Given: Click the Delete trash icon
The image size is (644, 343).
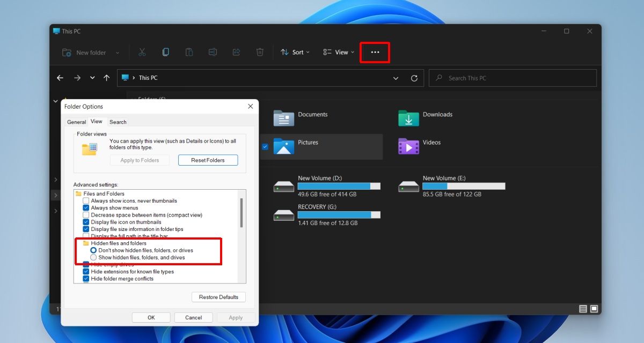Looking at the screenshot, I should click(x=260, y=51).
